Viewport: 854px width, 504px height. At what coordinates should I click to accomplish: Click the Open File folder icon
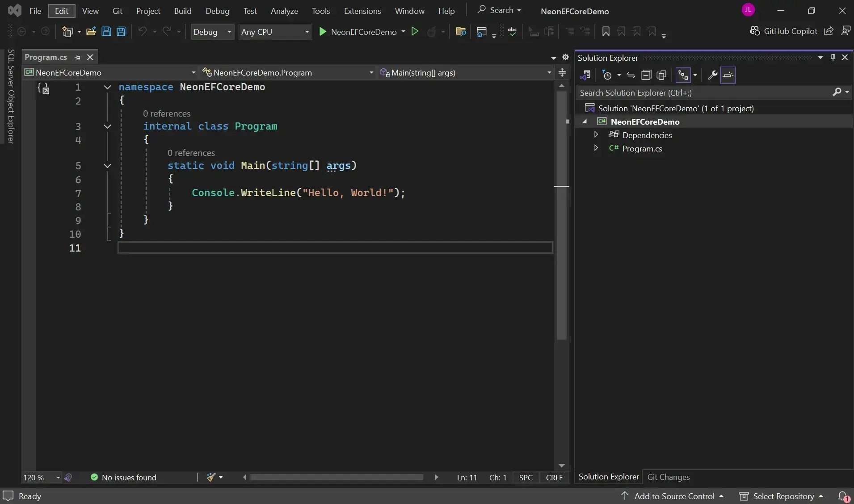pyautogui.click(x=91, y=32)
